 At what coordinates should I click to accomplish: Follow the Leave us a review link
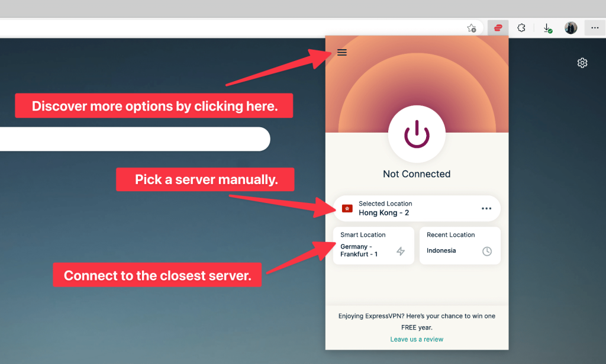click(417, 339)
